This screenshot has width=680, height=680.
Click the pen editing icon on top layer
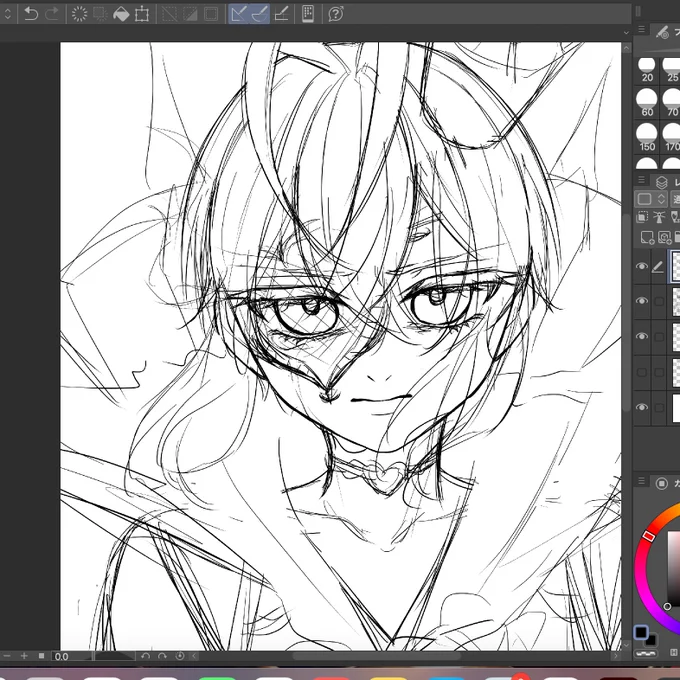coord(658,267)
